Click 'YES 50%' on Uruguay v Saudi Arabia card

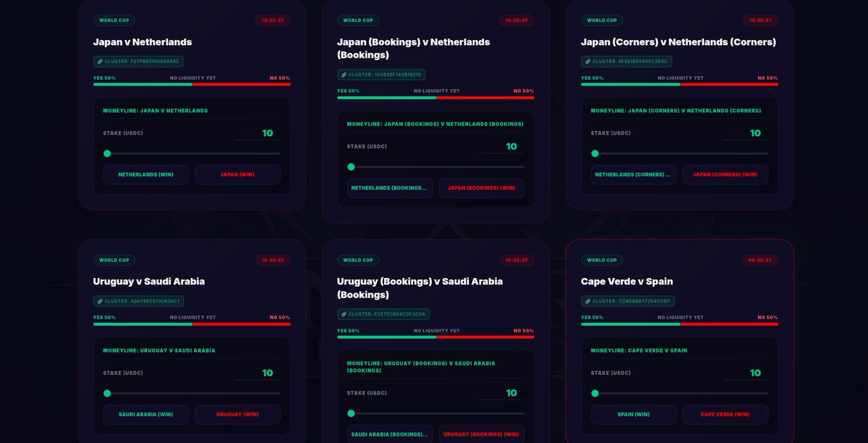104,317
